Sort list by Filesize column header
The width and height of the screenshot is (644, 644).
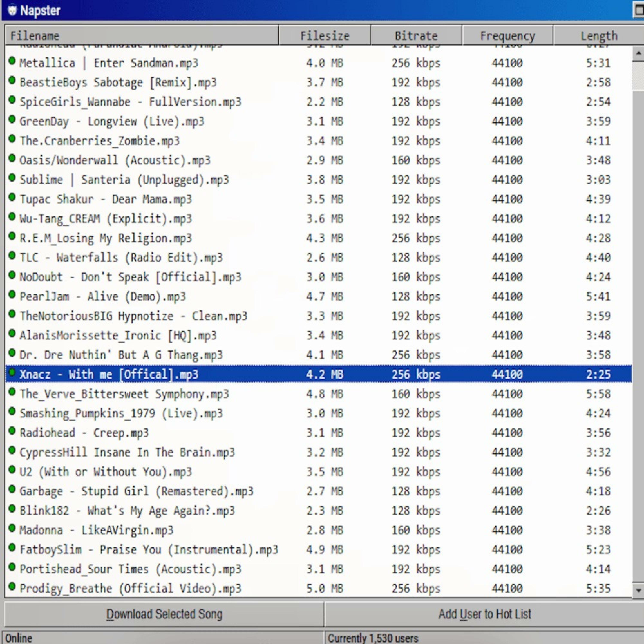pyautogui.click(x=324, y=35)
